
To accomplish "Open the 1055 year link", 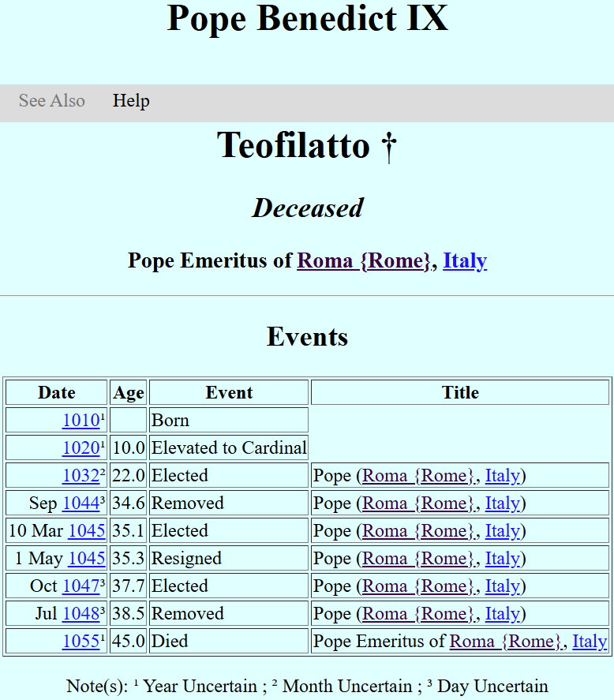I will (80, 642).
